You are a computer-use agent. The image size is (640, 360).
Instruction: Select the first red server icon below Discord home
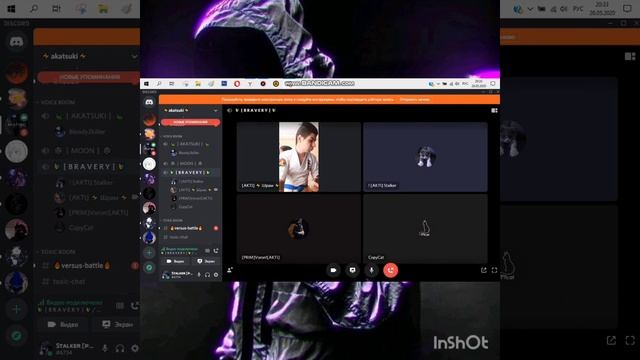[149, 120]
